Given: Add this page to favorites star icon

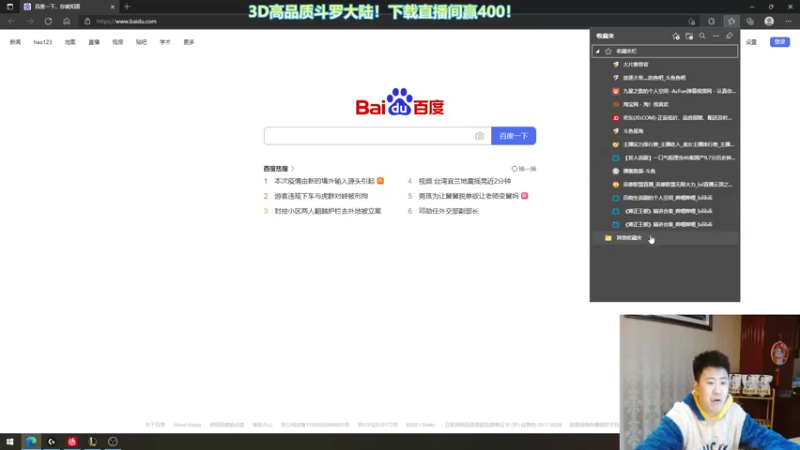Looking at the screenshot, I should [x=691, y=21].
